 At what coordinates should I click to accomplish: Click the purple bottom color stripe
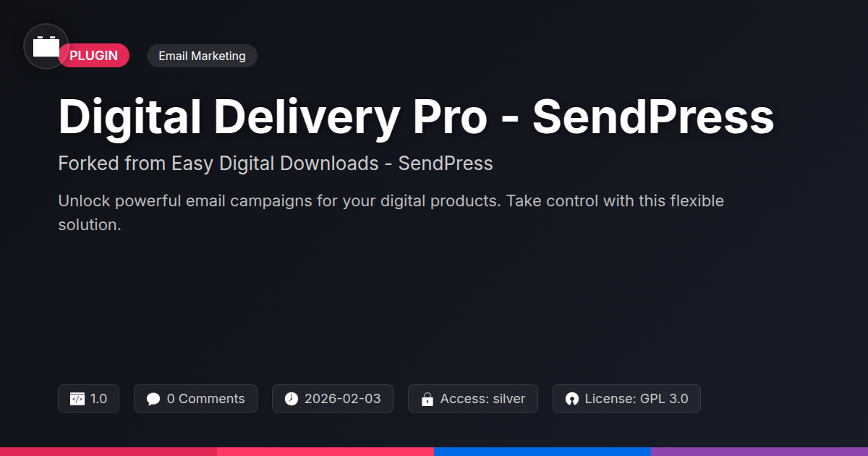tap(759, 452)
